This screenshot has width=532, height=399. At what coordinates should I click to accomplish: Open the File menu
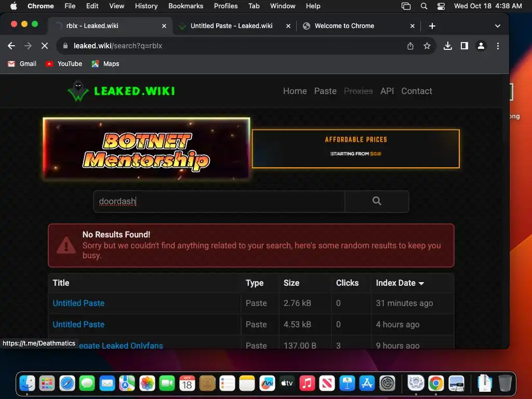click(x=70, y=6)
